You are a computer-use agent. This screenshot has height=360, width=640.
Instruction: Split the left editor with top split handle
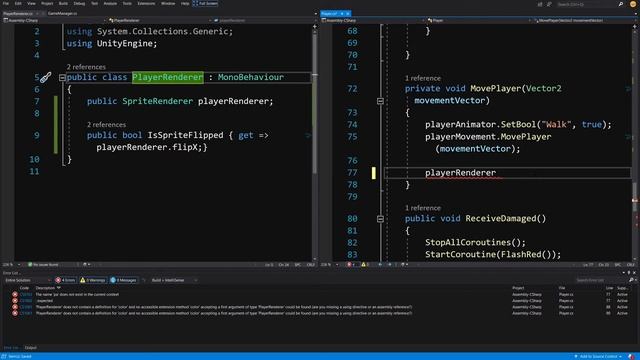tap(315, 27)
